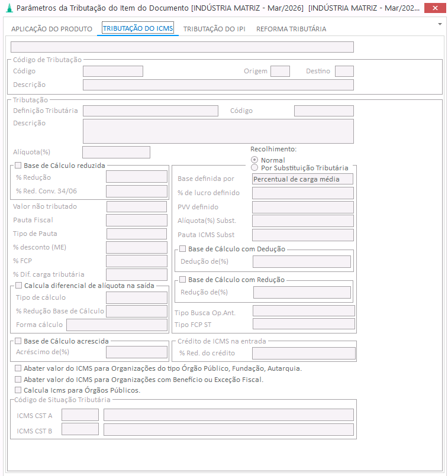
Task: Click the Tipo de Pauta field
Action: click(x=137, y=234)
